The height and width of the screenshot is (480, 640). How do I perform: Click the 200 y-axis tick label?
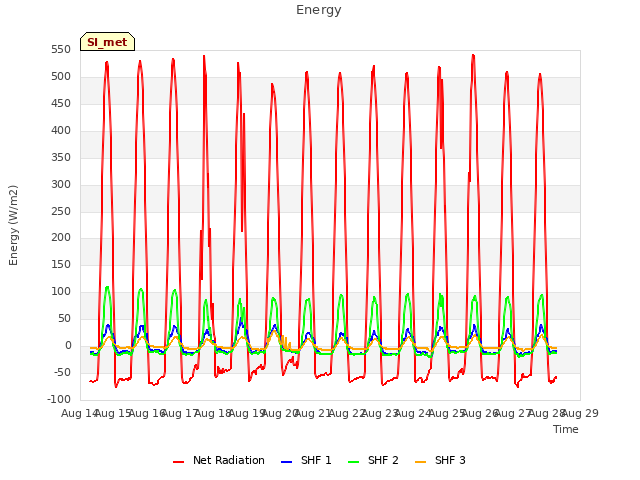click(x=61, y=238)
